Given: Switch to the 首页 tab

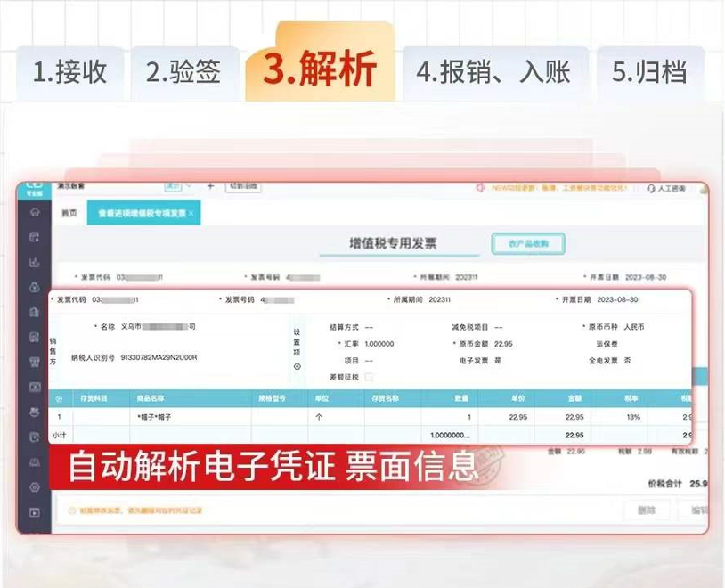Looking at the screenshot, I should point(69,214).
